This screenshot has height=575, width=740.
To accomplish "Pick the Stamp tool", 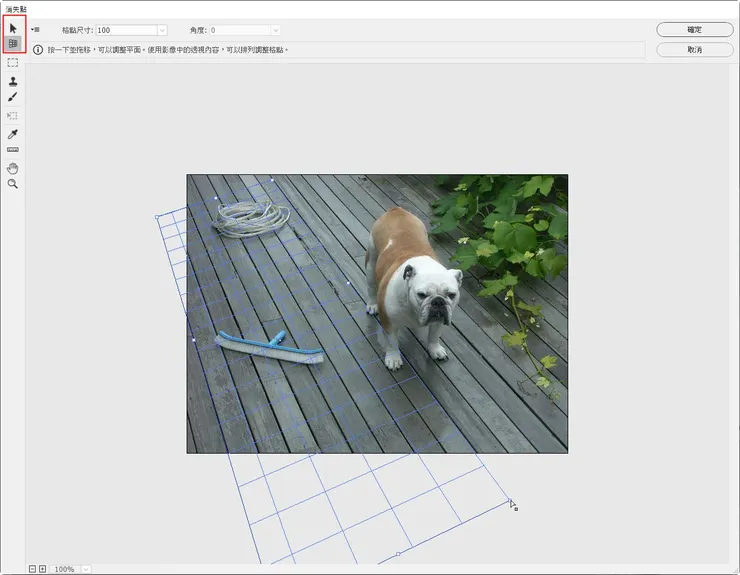I will point(13,81).
